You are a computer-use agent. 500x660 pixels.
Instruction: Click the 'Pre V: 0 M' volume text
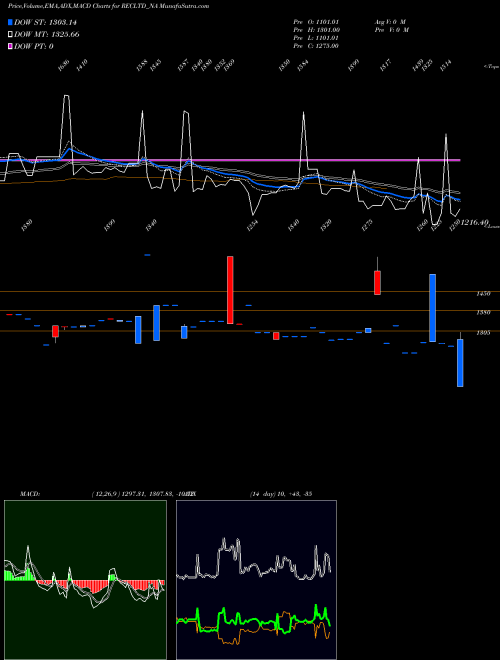tap(392, 30)
